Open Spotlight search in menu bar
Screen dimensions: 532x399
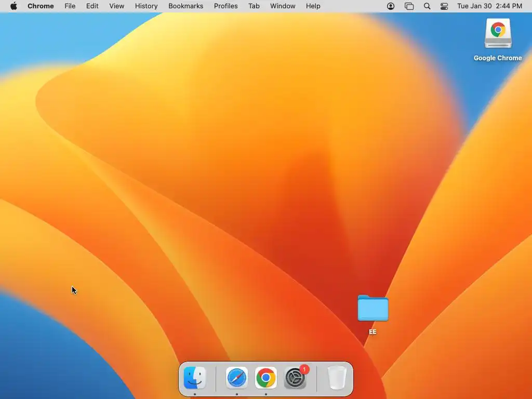point(427,6)
